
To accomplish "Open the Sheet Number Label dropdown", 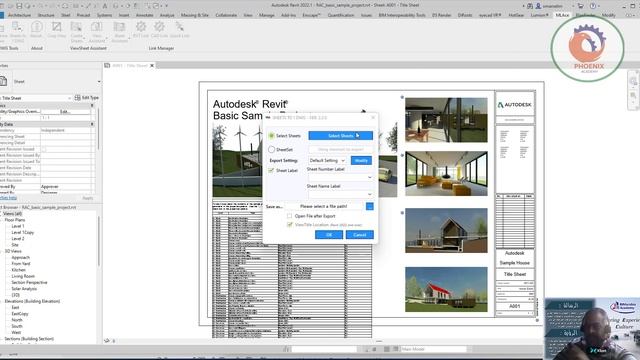I will [x=340, y=177].
